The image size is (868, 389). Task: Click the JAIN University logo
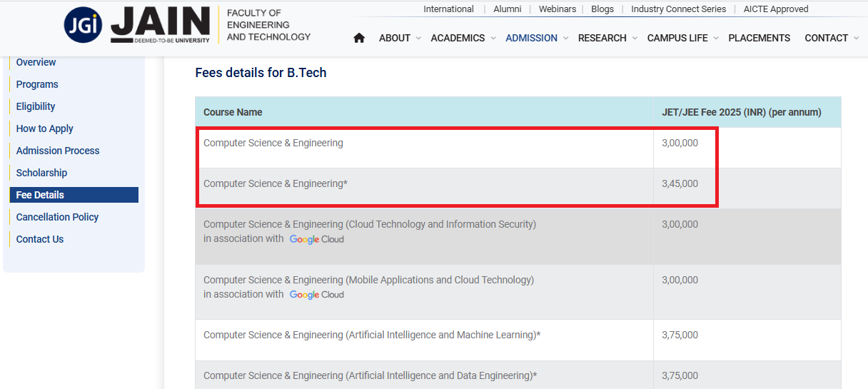161,26
